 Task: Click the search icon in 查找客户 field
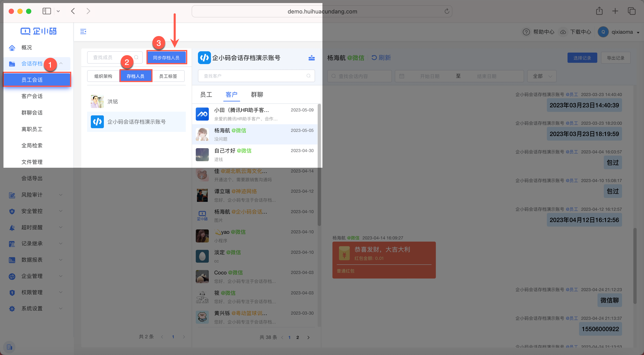(309, 76)
